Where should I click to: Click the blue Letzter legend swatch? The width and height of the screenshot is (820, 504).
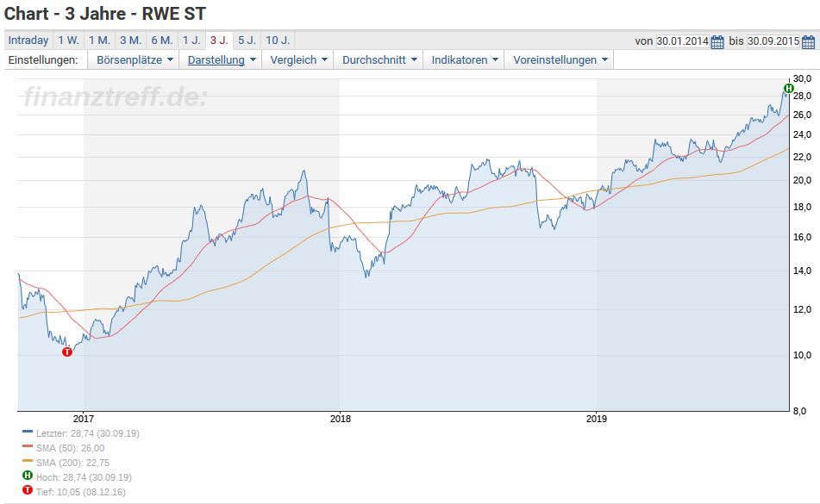28,432
